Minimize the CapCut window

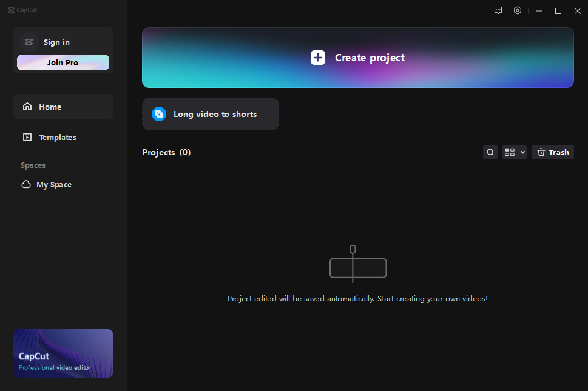click(x=539, y=11)
